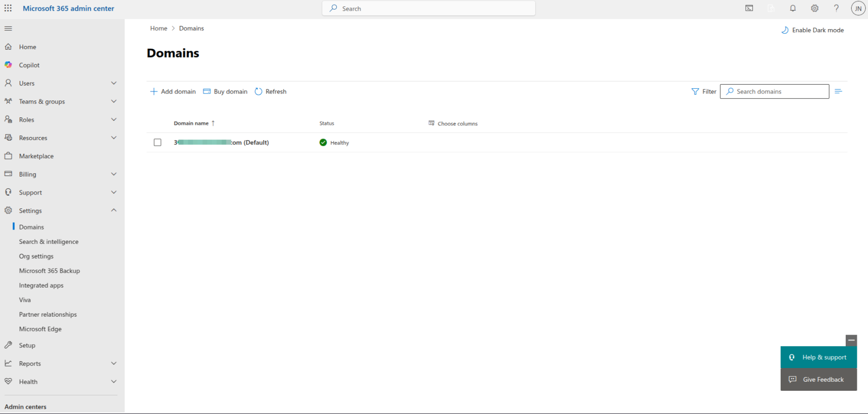Image resolution: width=868 pixels, height=414 pixels.
Task: Click Buy domain button
Action: point(225,91)
